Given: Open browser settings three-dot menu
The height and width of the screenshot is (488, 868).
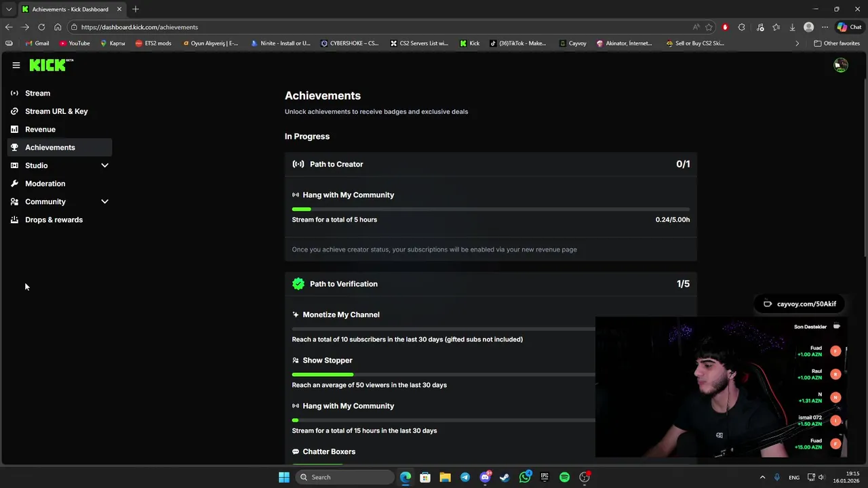Looking at the screenshot, I should (x=825, y=27).
